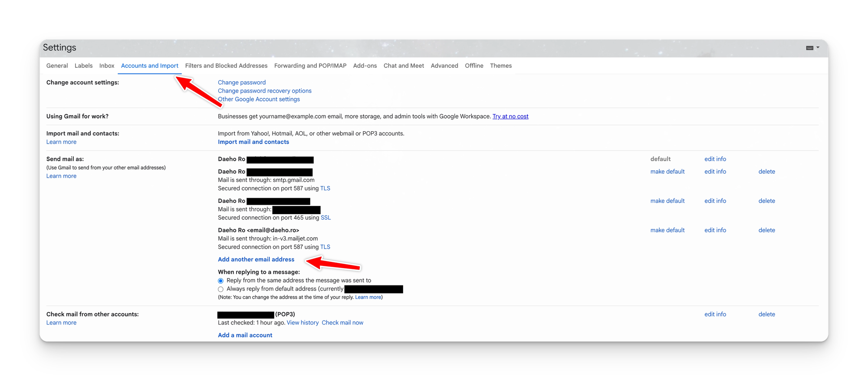Open Change password recovery options
868x381 pixels.
click(x=264, y=91)
